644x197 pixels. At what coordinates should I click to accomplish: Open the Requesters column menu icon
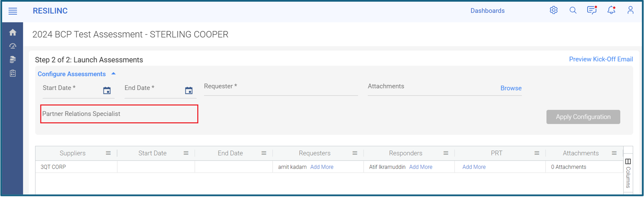coord(355,153)
